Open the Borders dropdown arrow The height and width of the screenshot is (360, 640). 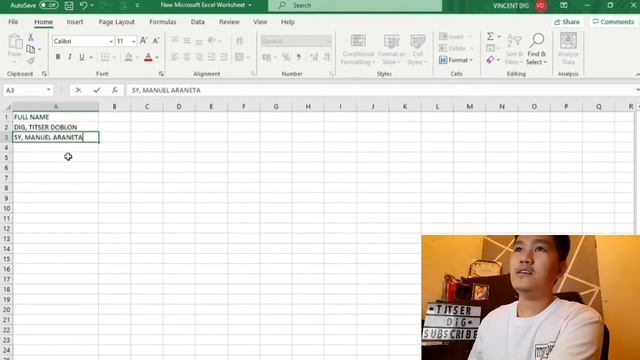tap(114, 58)
